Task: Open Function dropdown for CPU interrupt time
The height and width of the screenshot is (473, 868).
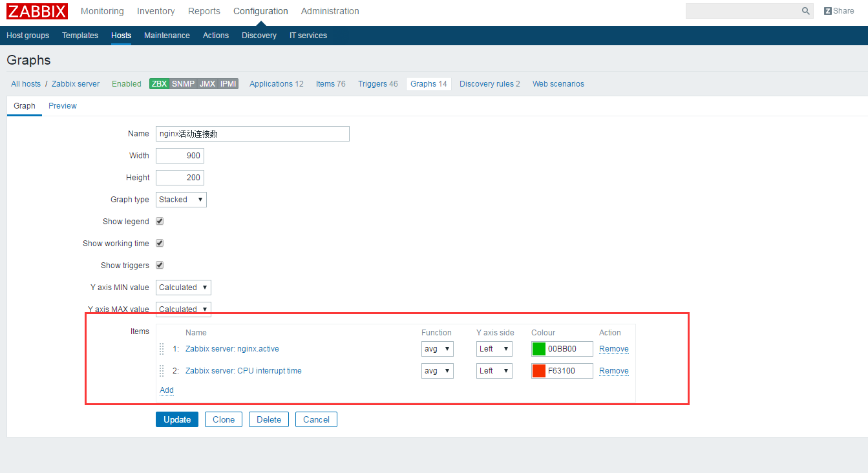Action: coord(438,371)
